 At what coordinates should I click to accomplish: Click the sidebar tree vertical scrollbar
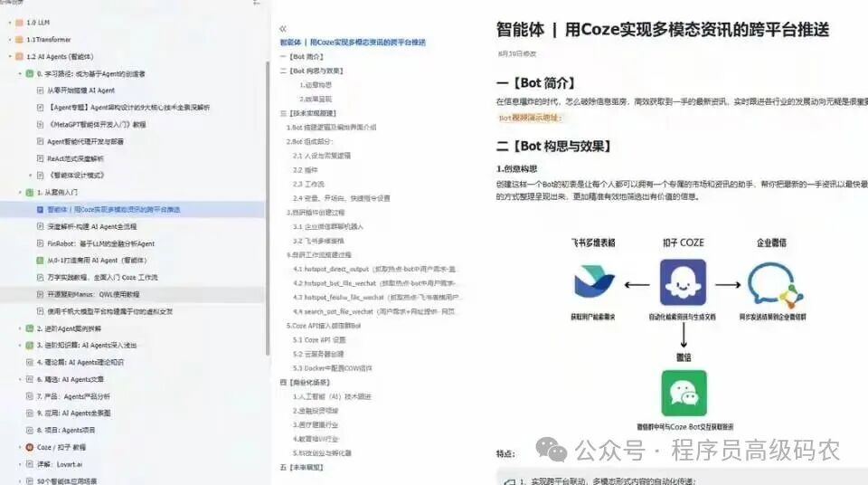click(268, 208)
